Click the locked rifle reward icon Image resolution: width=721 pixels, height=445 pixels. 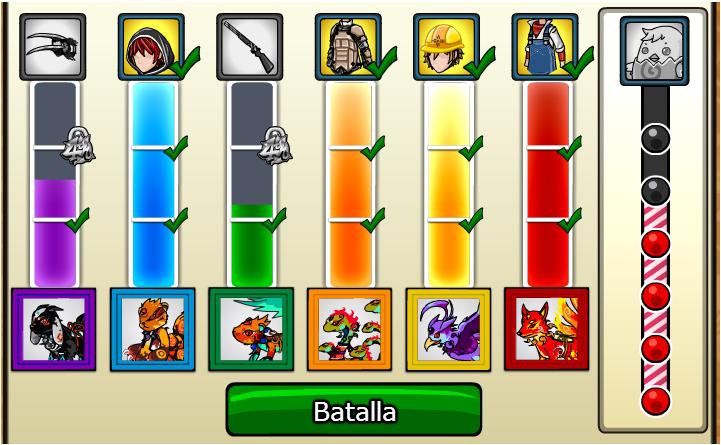(x=250, y=47)
